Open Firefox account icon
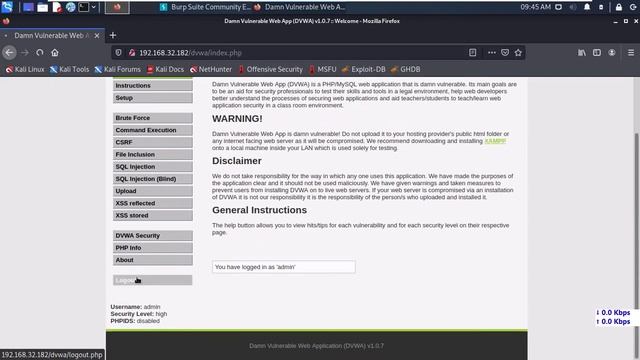 (x=612, y=53)
